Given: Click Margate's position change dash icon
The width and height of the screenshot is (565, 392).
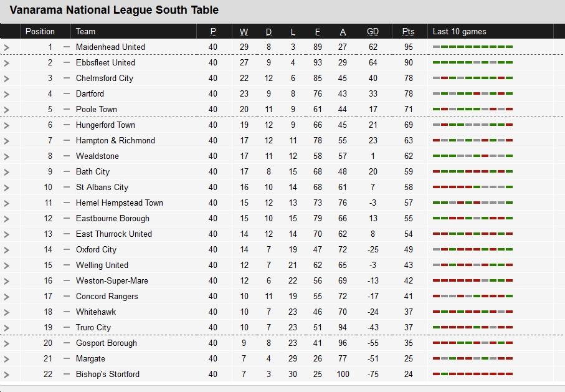Looking at the screenshot, I should pos(66,358).
